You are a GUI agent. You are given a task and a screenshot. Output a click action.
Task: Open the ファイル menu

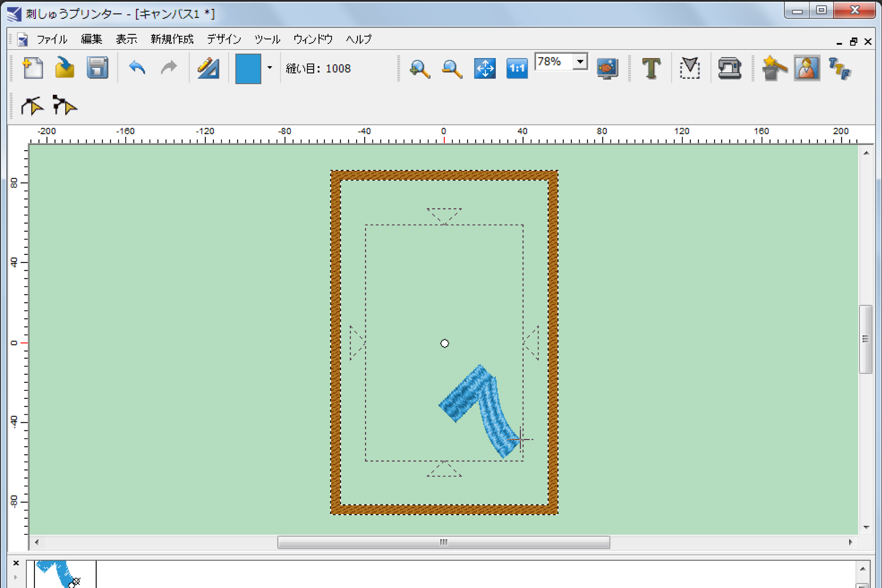coord(52,39)
